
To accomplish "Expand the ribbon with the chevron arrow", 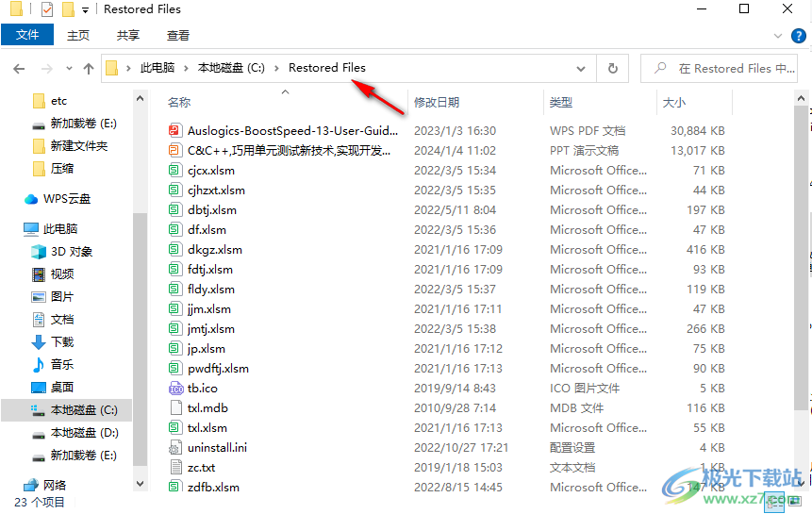I will point(777,35).
